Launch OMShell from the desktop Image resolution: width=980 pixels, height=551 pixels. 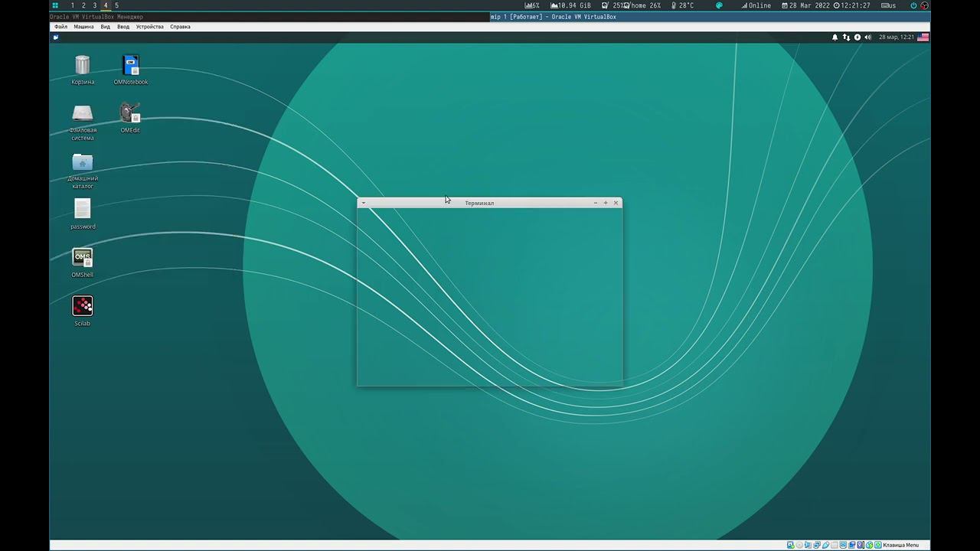(x=83, y=257)
